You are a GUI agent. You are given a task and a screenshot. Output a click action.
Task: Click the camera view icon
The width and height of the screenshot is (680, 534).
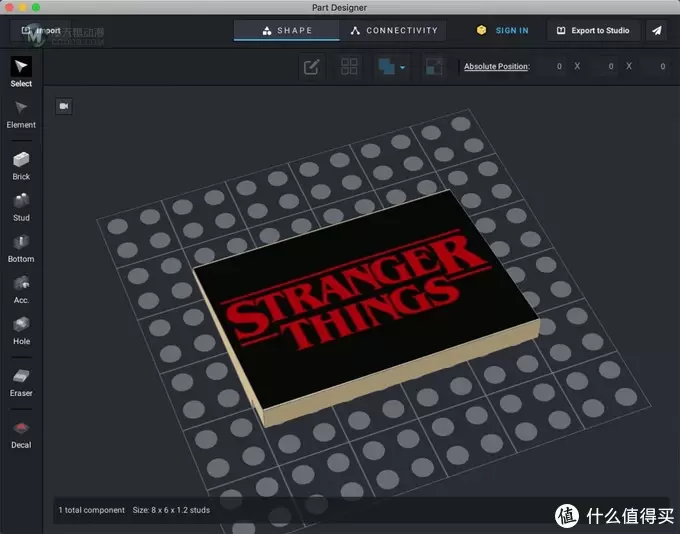(64, 106)
